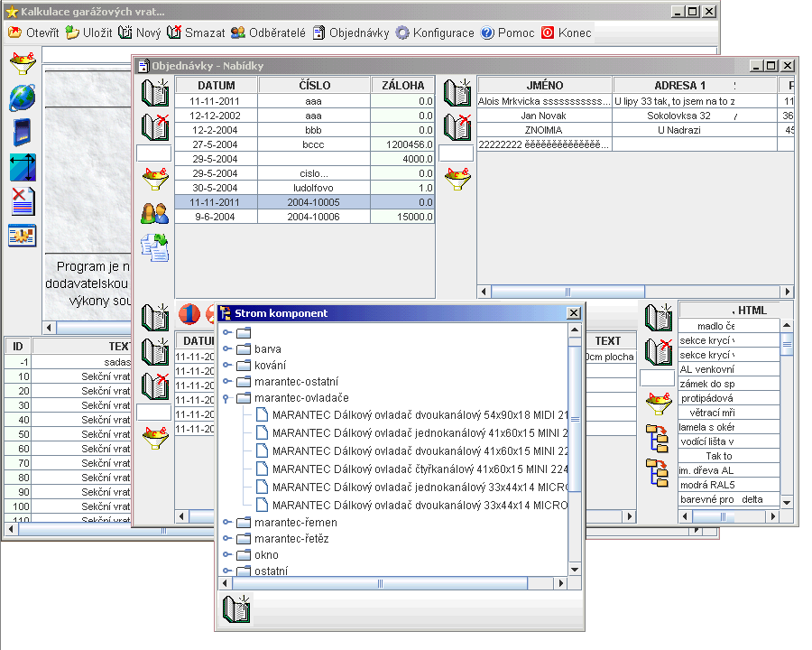Click the dark blue book icon in main sidebar

(x=23, y=132)
